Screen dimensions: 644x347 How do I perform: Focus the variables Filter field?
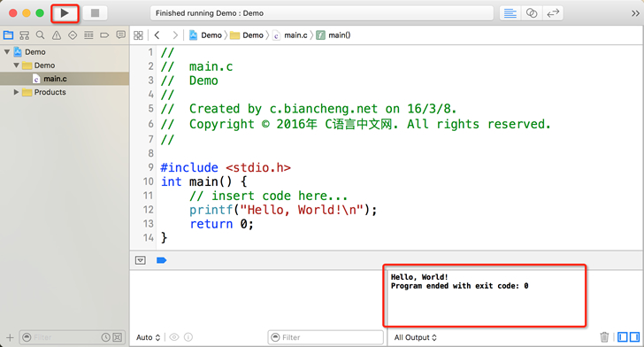[x=326, y=337]
